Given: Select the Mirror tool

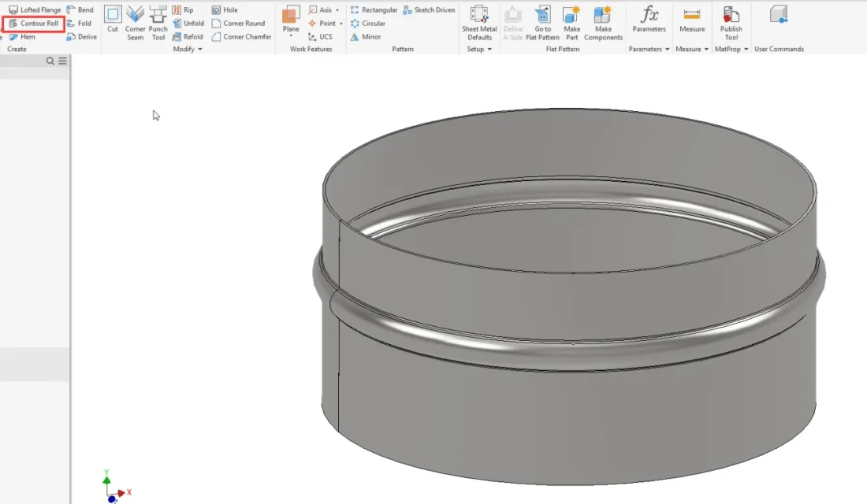Looking at the screenshot, I should click(x=366, y=37).
